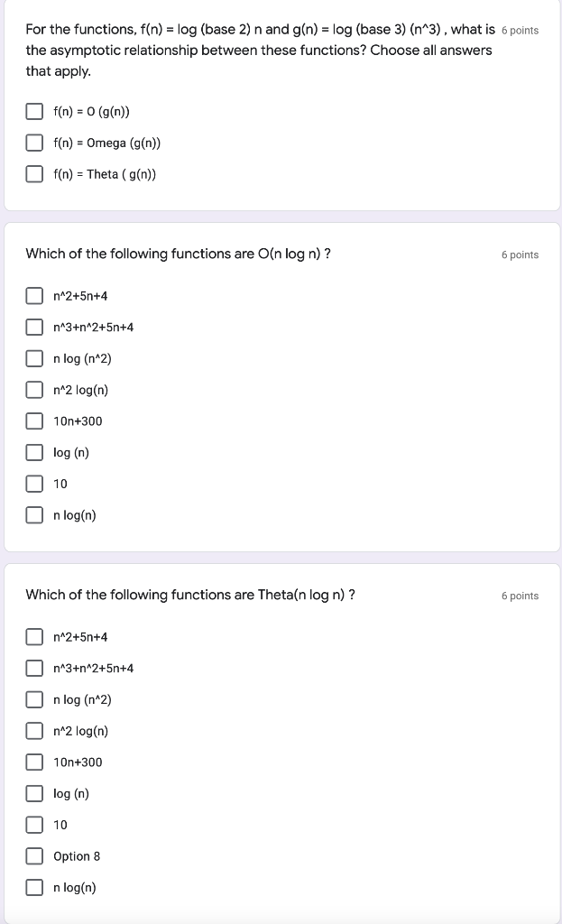
Task: Check the option 10 under O(n log n)
Action: click(34, 484)
